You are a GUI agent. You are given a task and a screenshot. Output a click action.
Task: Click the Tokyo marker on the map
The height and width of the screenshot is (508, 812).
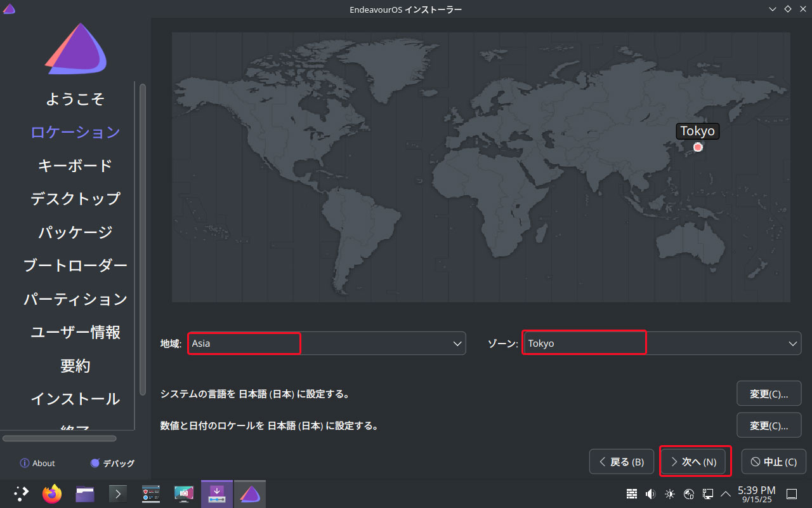point(698,147)
